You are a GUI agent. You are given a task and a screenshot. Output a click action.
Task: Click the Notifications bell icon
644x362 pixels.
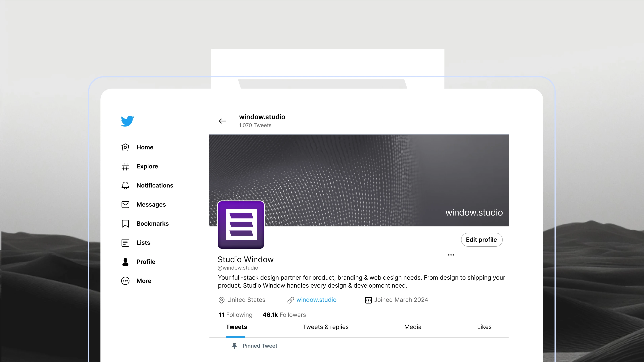pos(125,185)
